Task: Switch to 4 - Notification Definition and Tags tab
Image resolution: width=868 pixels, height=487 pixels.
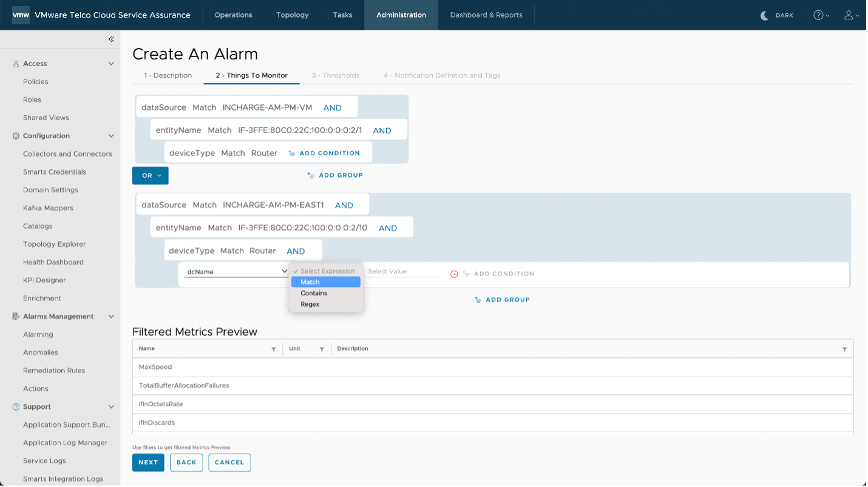Action: click(x=442, y=75)
